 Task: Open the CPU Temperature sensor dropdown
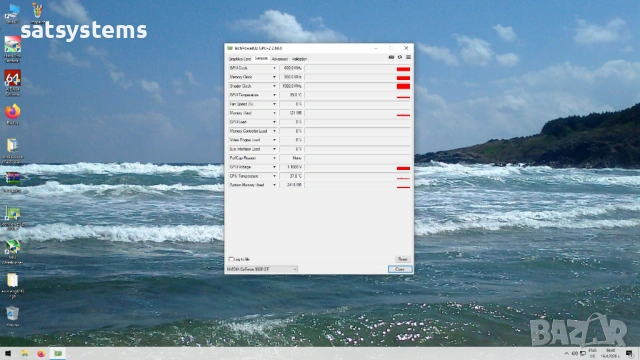(274, 176)
